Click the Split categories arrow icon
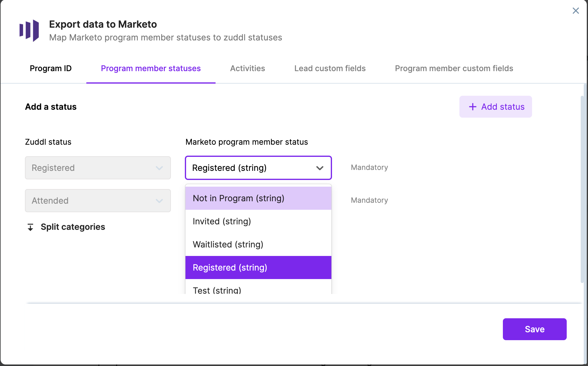 (30, 227)
